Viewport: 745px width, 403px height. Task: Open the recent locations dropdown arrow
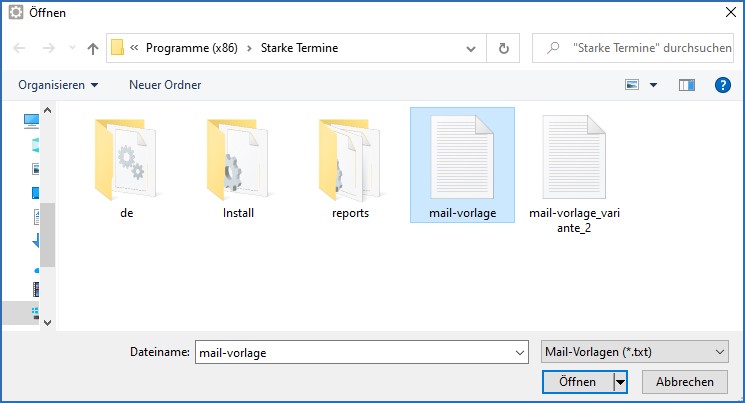(x=72, y=48)
